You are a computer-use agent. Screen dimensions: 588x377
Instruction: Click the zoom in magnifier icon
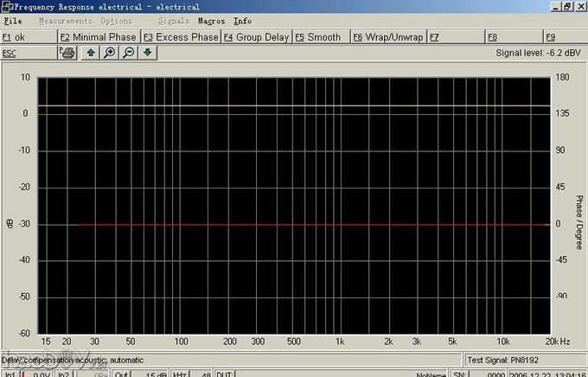tap(110, 53)
